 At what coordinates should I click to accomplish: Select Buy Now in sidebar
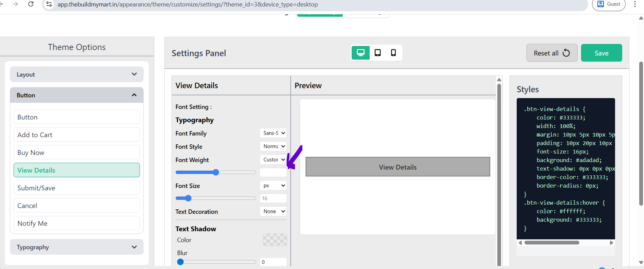[x=77, y=153]
